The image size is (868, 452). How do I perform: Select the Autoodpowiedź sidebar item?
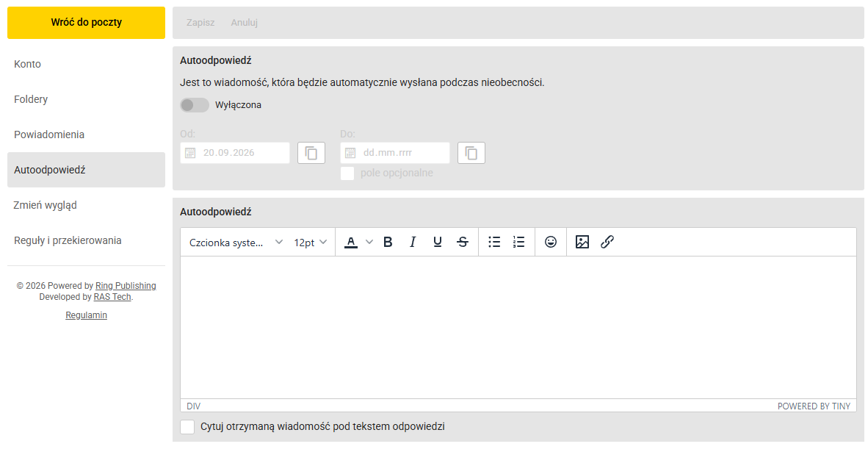pyautogui.click(x=87, y=170)
